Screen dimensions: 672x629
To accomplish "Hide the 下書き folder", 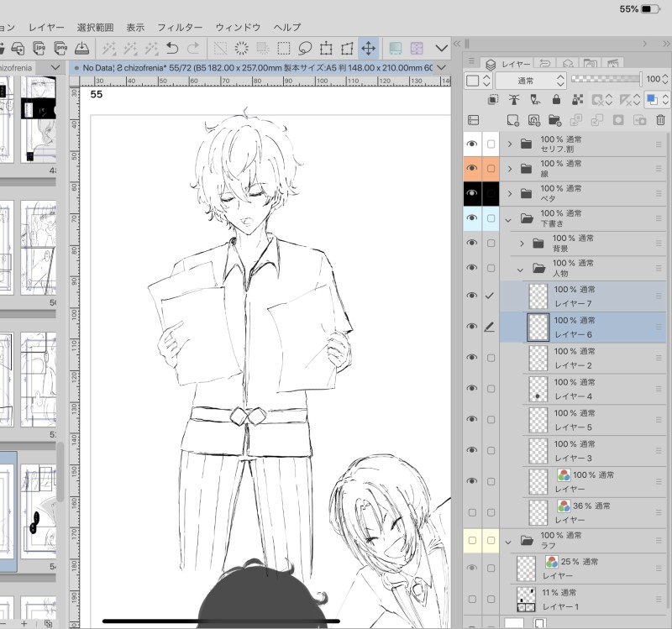I will (472, 218).
